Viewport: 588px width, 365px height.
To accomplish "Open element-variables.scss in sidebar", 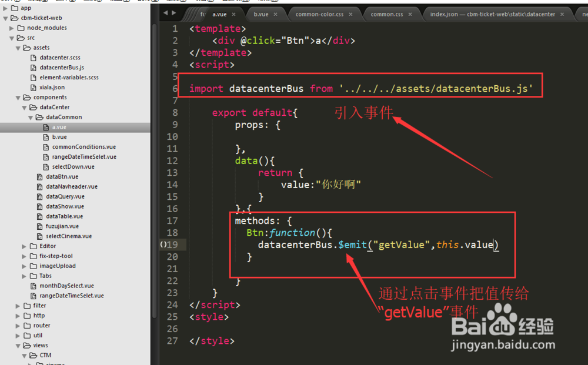I will (69, 78).
